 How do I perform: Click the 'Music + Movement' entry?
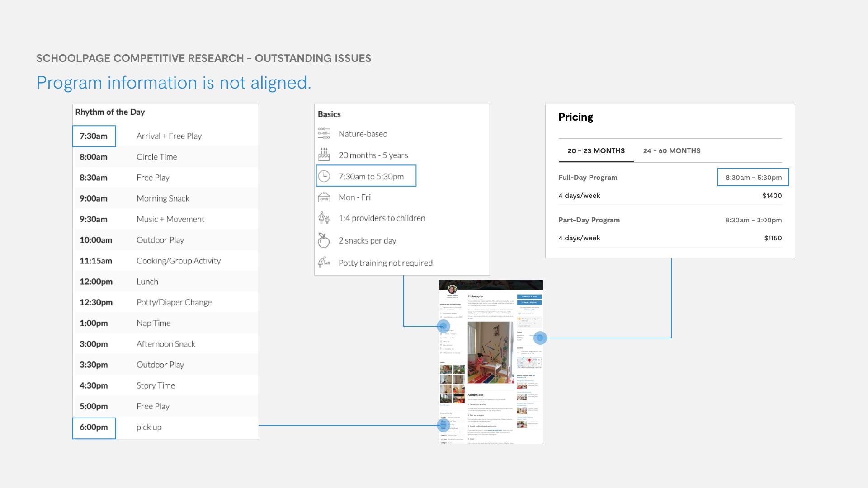[170, 219]
